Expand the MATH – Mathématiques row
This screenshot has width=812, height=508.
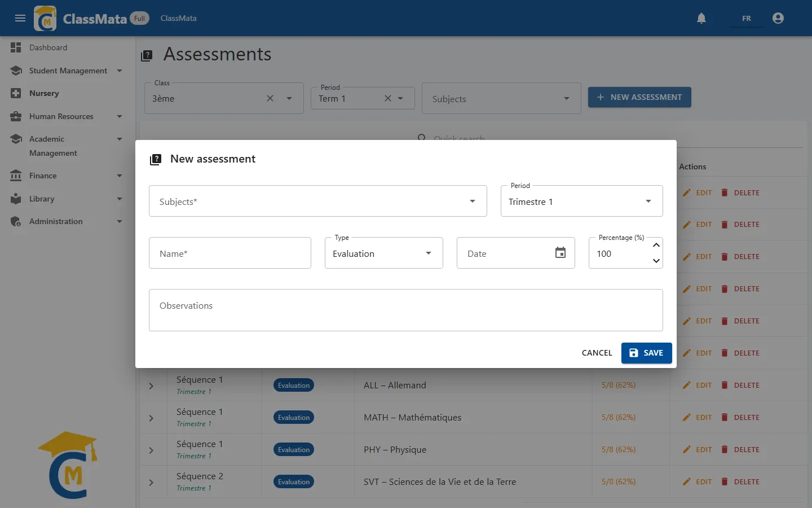[151, 418]
